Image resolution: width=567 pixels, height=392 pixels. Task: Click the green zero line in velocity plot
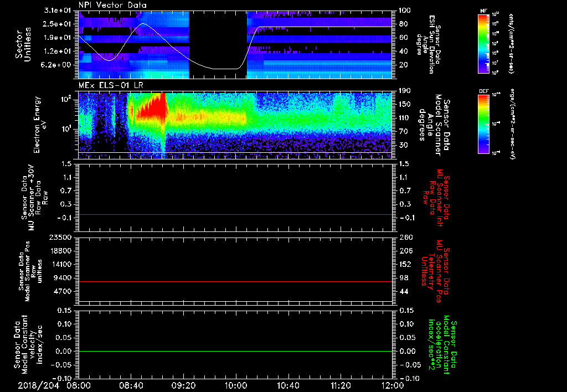coord(235,351)
